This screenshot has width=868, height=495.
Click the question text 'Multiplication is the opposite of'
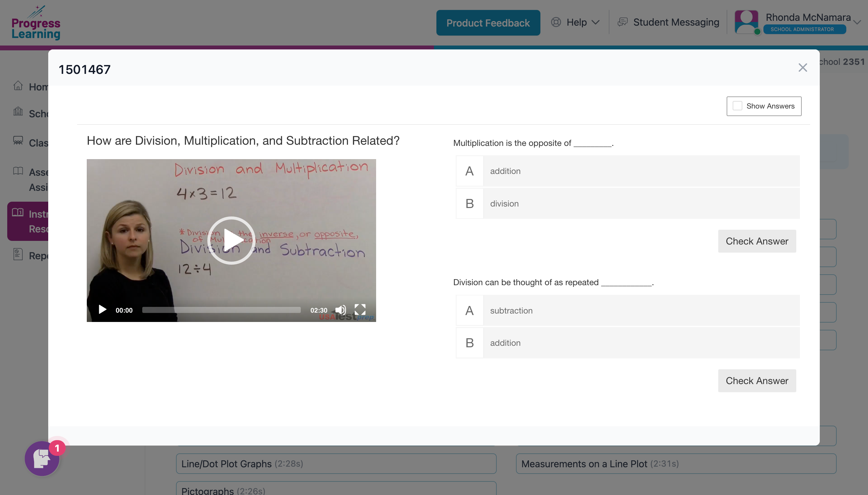pos(533,143)
